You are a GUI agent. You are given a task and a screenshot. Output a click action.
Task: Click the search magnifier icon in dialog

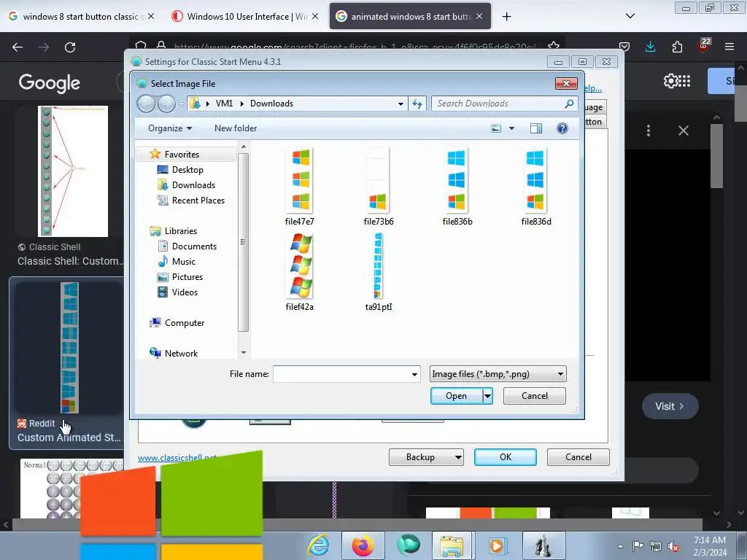click(569, 104)
